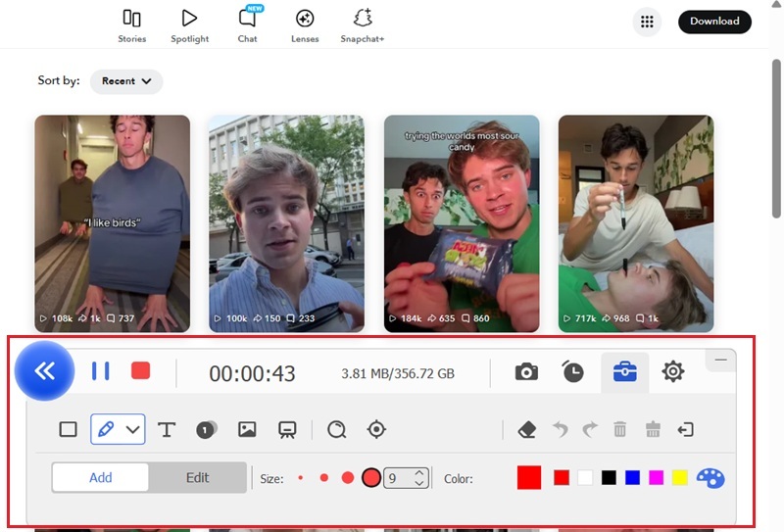The image size is (784, 532).
Task: Open recorder settings gear
Action: point(673,371)
